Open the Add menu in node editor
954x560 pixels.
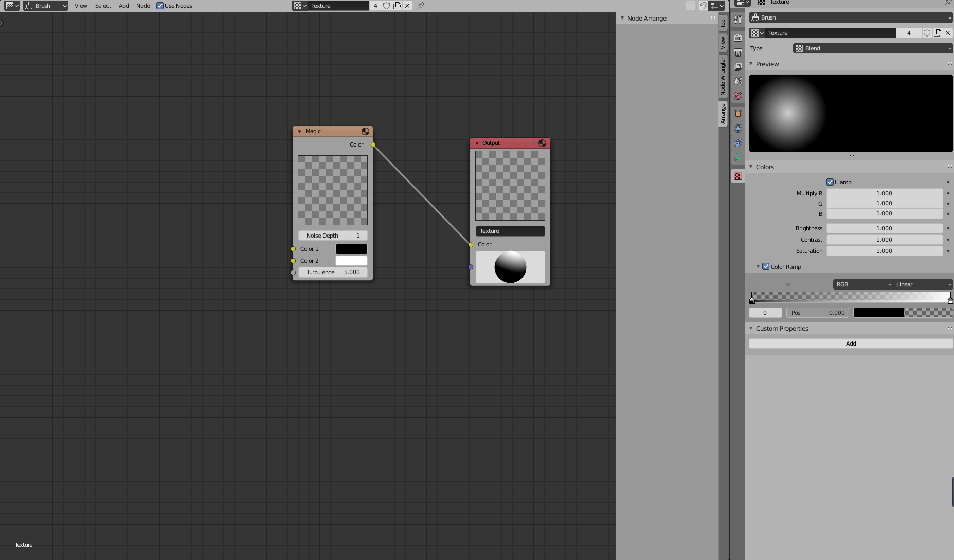click(x=124, y=6)
